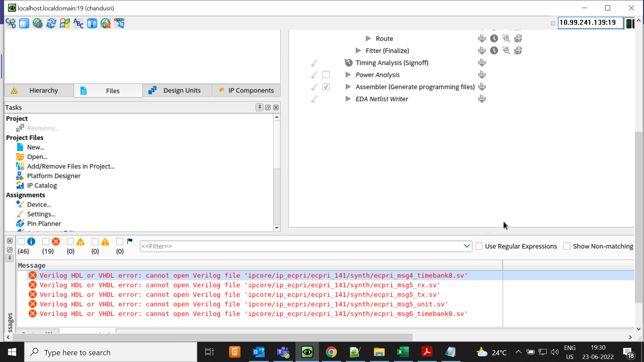Click the pin icon in Tasks panel header

[x=260, y=107]
